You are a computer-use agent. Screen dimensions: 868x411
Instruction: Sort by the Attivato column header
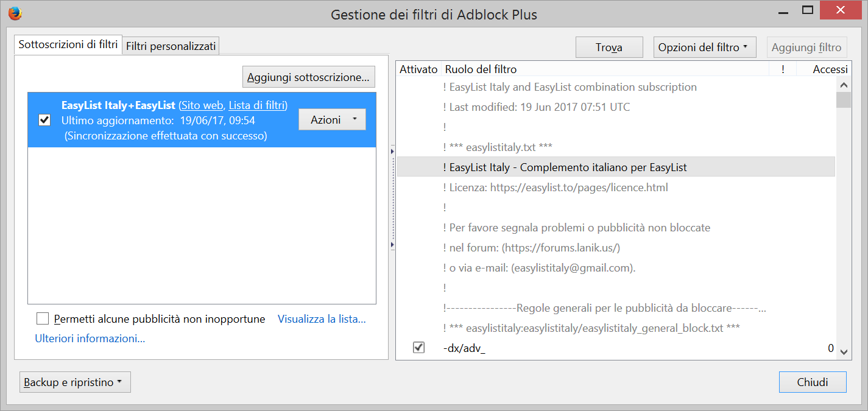(418, 69)
